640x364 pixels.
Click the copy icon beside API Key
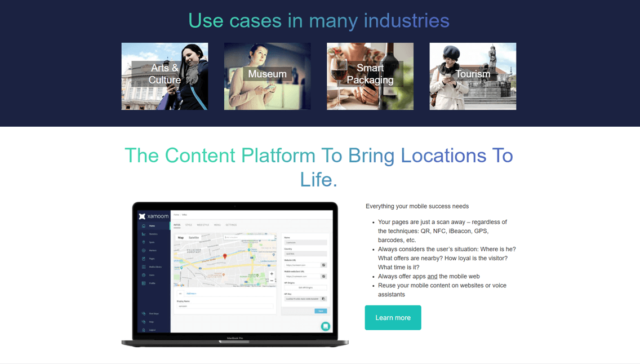point(323,299)
